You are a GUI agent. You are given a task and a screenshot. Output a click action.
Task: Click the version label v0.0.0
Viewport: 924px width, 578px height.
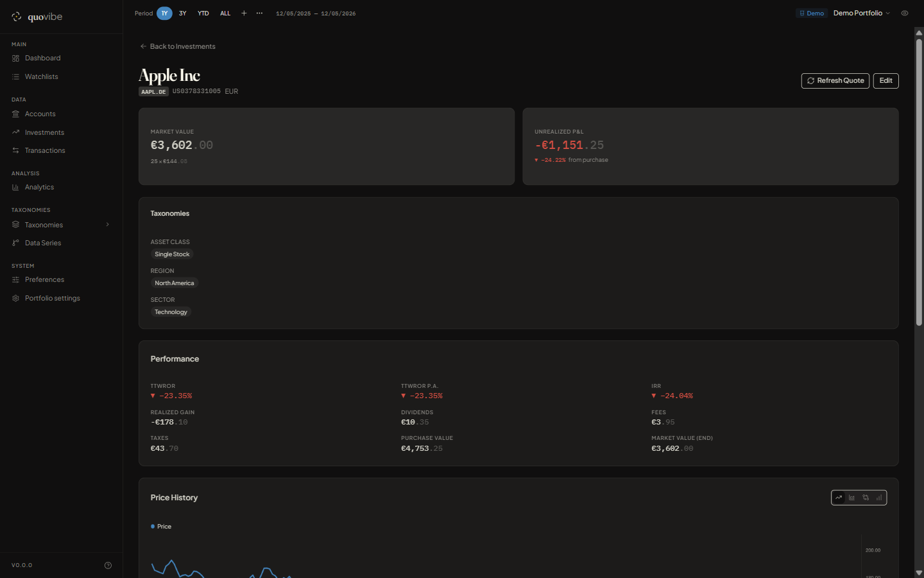coord(22,566)
